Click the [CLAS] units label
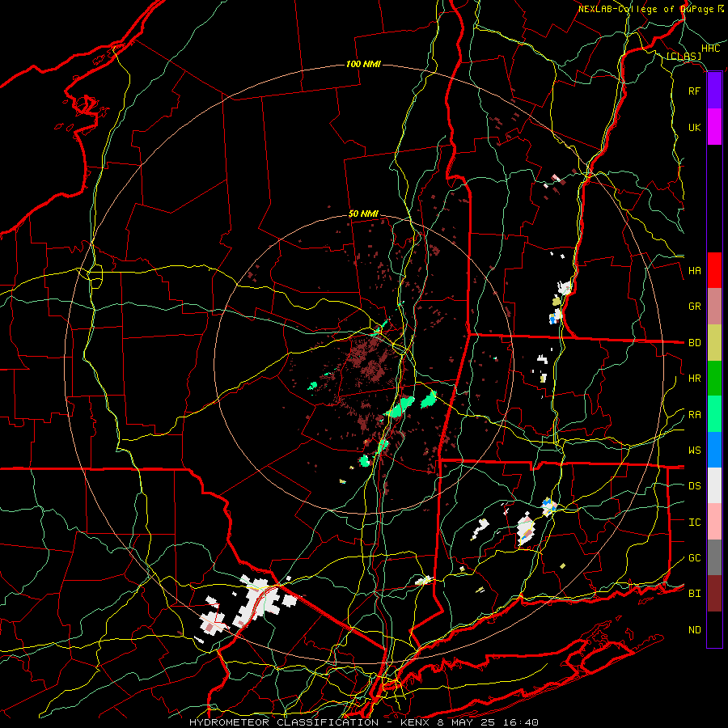The image size is (728, 728). point(684,56)
